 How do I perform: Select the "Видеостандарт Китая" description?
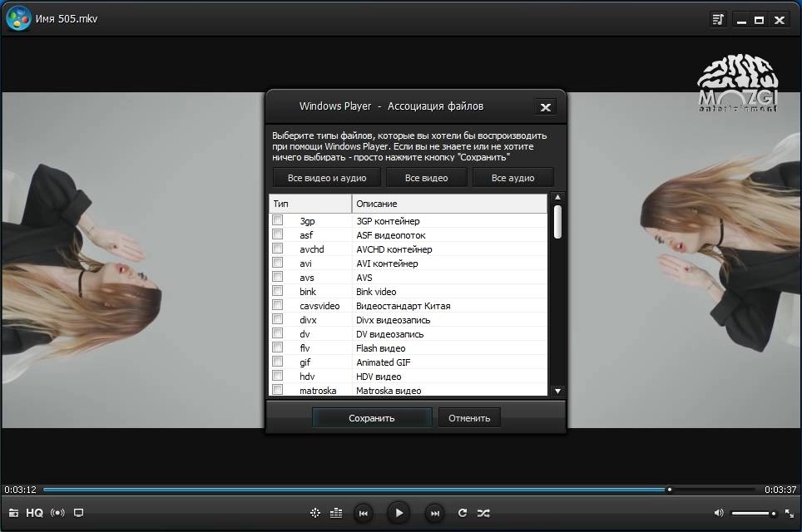click(403, 306)
